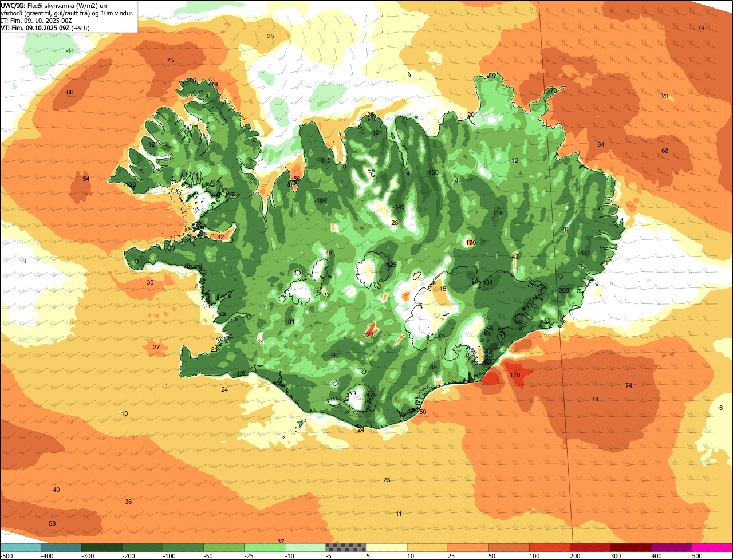Click the 58 value in the southwest sea
Image resolution: width=733 pixels, height=560 pixels.
pyautogui.click(x=52, y=524)
